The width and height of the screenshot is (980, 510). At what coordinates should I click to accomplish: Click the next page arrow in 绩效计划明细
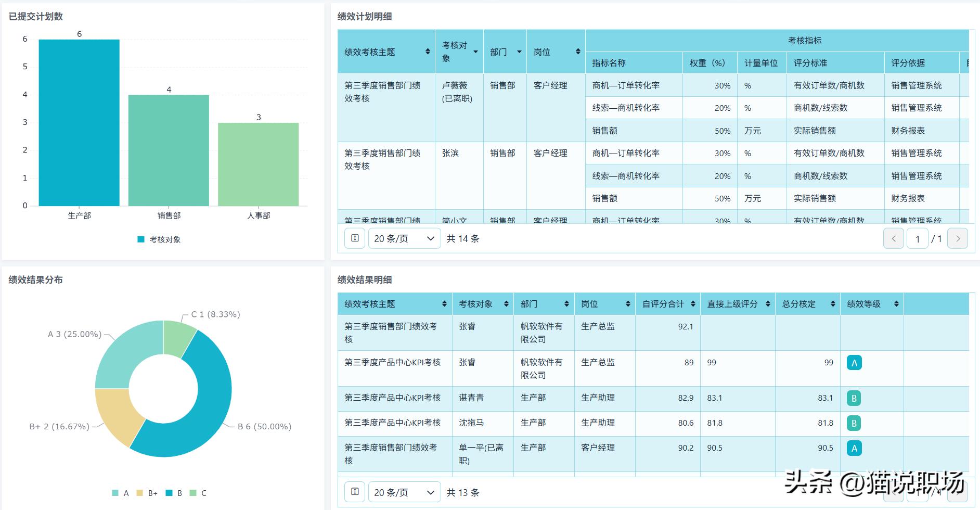click(x=958, y=238)
